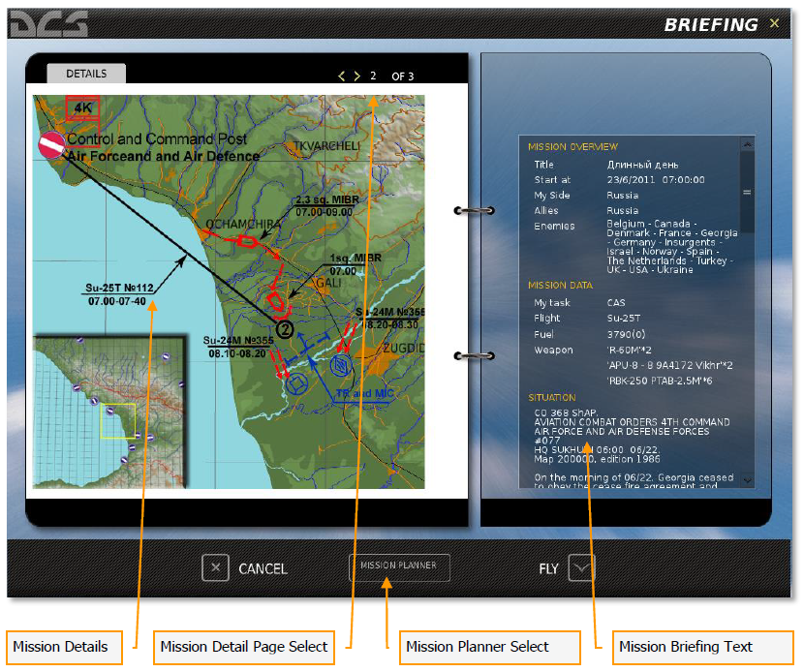Click the "Control and Command Post" map text
Image resolution: width=804 pixels, height=672 pixels.
157,138
